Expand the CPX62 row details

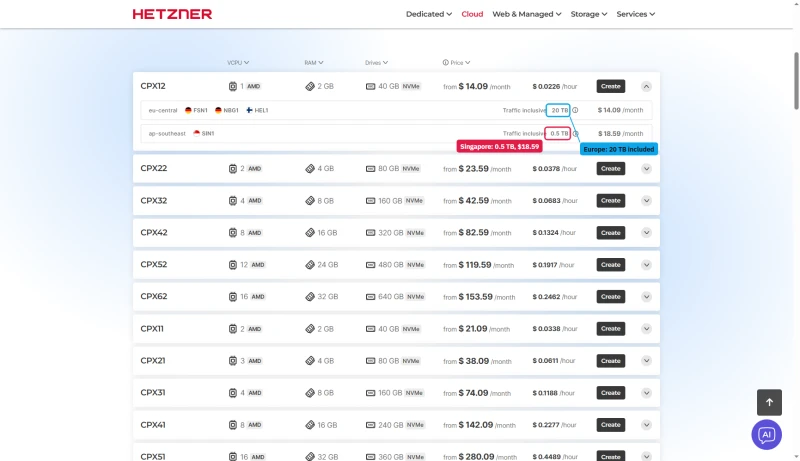pos(646,297)
